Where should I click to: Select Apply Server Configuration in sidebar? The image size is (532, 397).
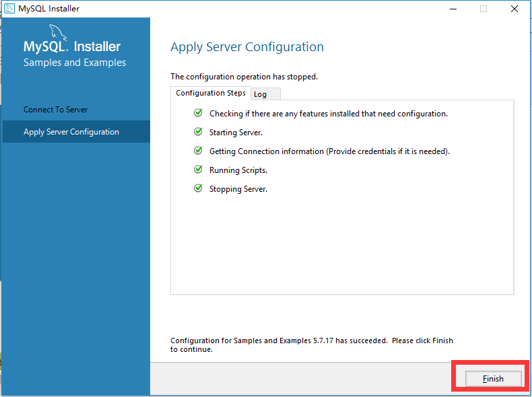[71, 132]
